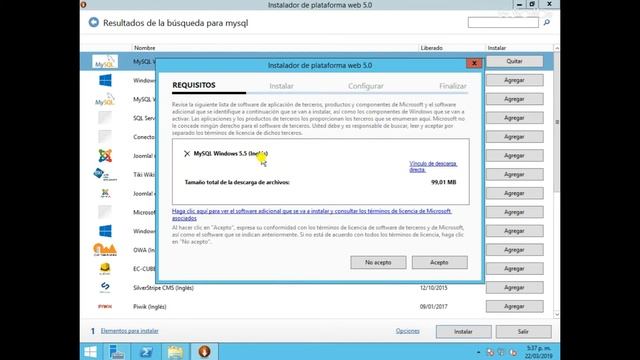The width and height of the screenshot is (640, 360).
Task: Click Agregar for the SQL Serv row
Action: tap(514, 118)
